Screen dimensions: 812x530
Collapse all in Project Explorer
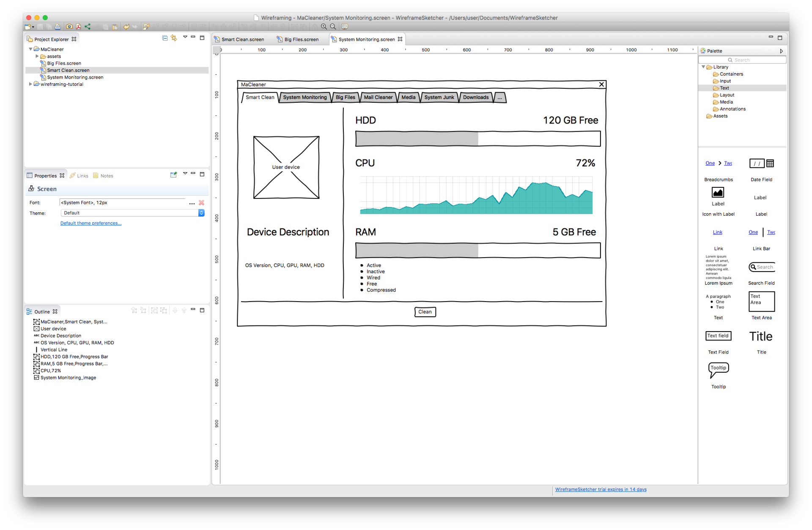tap(165, 38)
